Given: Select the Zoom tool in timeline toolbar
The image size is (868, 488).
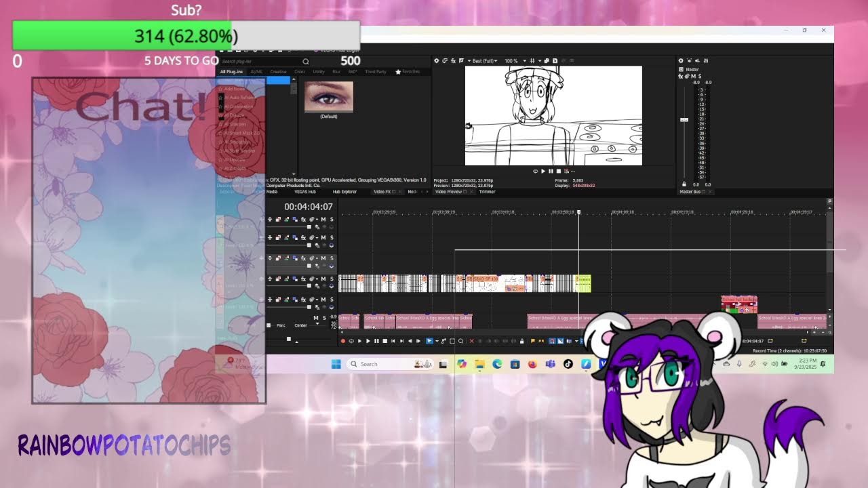Looking at the screenshot, I should 460,341.
